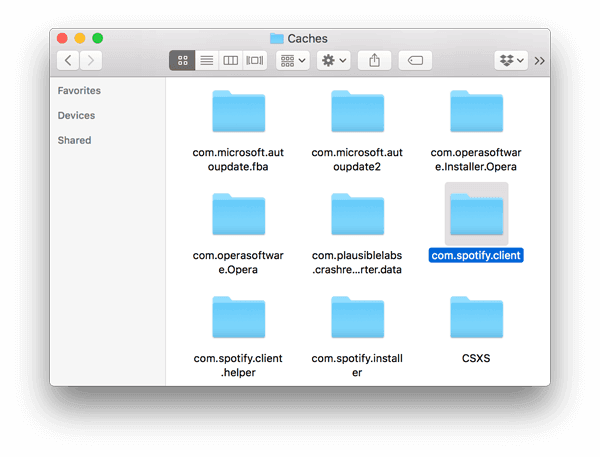Image resolution: width=600 pixels, height=457 pixels.
Task: Click the com.microsoft.autoupdate2 name label
Action: tap(357, 160)
